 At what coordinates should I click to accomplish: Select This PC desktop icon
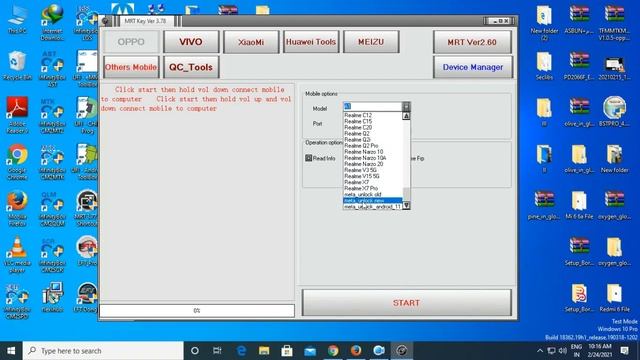click(x=17, y=20)
